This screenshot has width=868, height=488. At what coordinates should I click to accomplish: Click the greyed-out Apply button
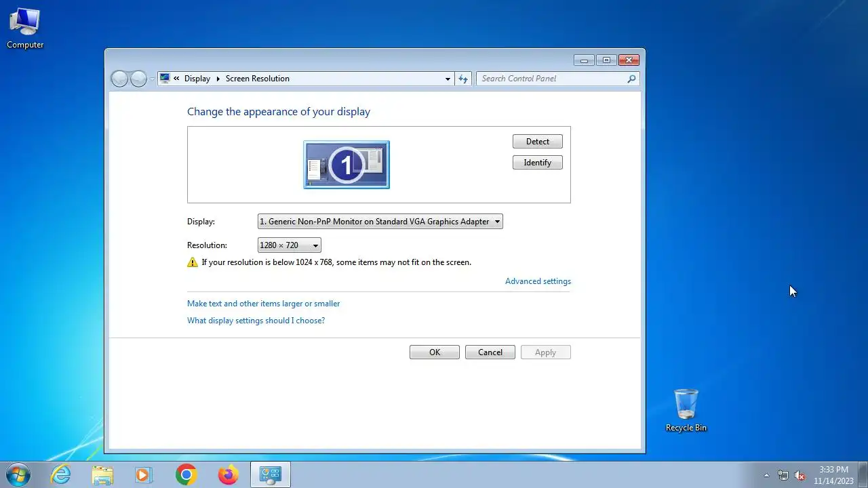click(546, 352)
